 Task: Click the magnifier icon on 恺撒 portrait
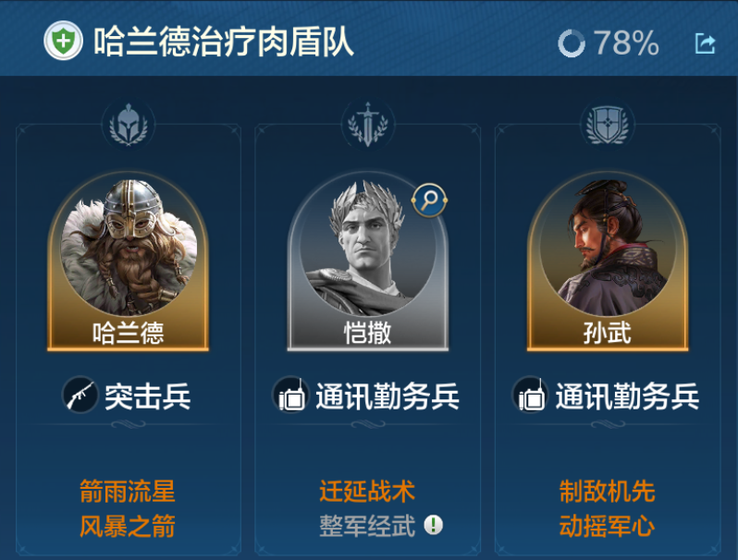(429, 201)
